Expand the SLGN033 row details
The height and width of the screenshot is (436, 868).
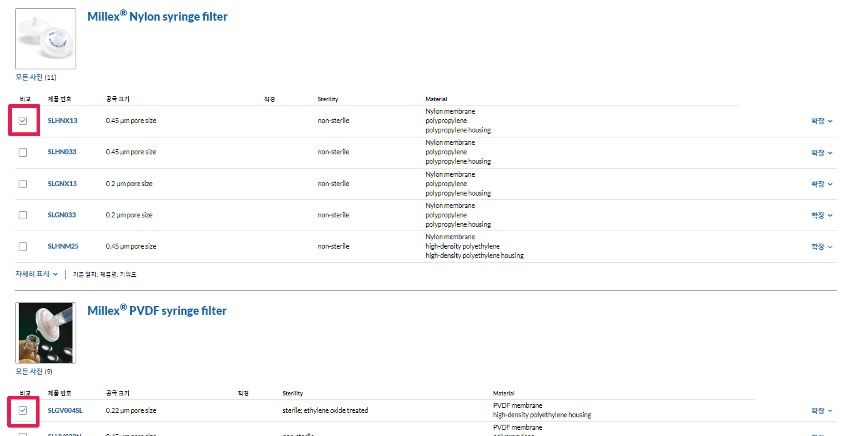tap(821, 215)
